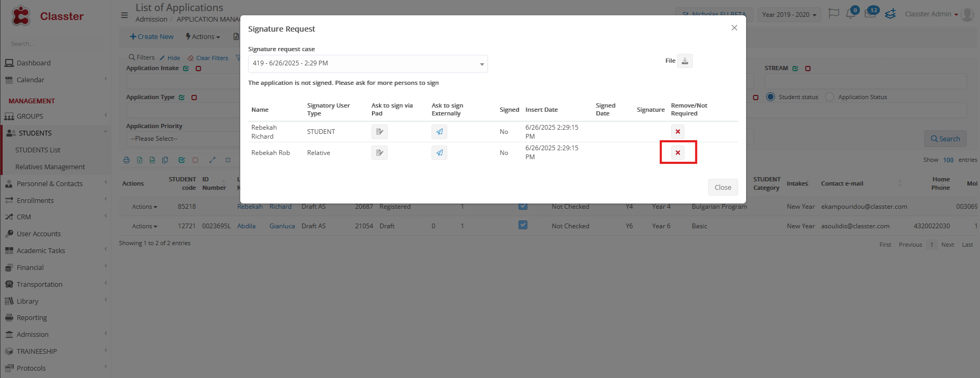This screenshot has width=980, height=378.
Task: Remove Rebekah Richard STUDENT signature request
Action: pos(678,132)
